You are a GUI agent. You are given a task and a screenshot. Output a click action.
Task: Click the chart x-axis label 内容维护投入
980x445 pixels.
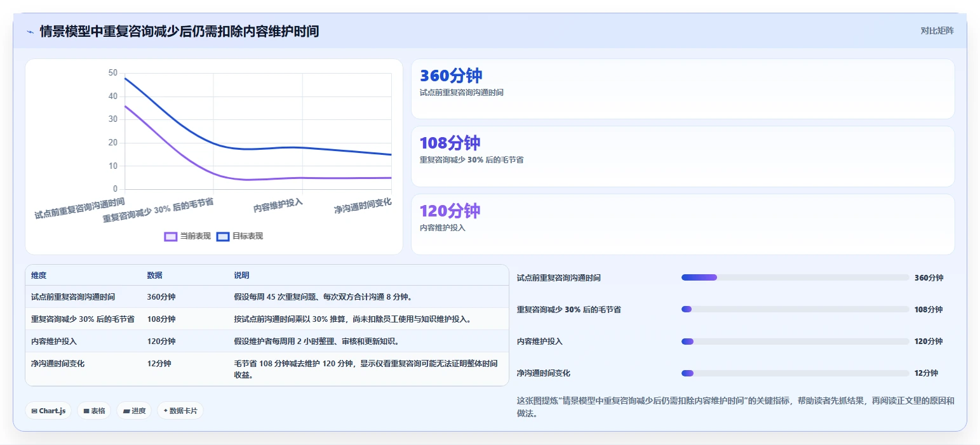point(278,206)
